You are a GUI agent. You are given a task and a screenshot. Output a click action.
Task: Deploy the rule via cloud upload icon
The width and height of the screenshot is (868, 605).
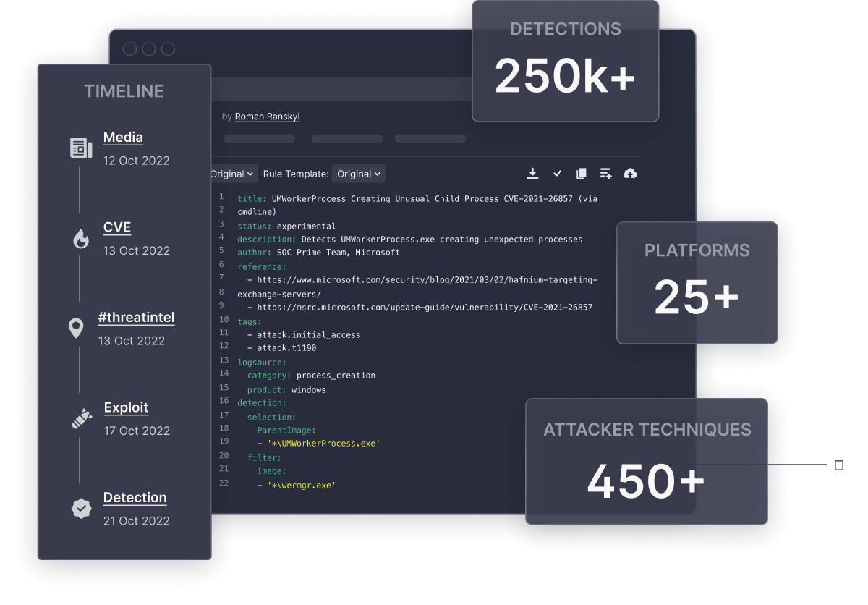[x=630, y=174]
